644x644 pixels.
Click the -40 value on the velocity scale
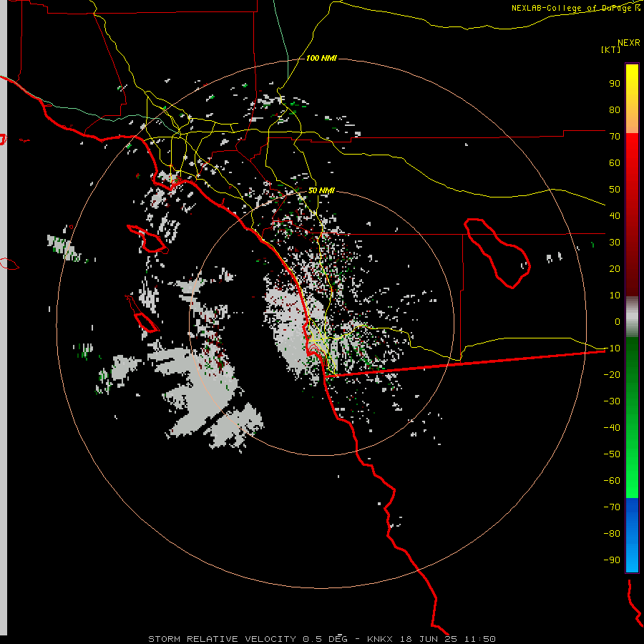(x=612, y=428)
